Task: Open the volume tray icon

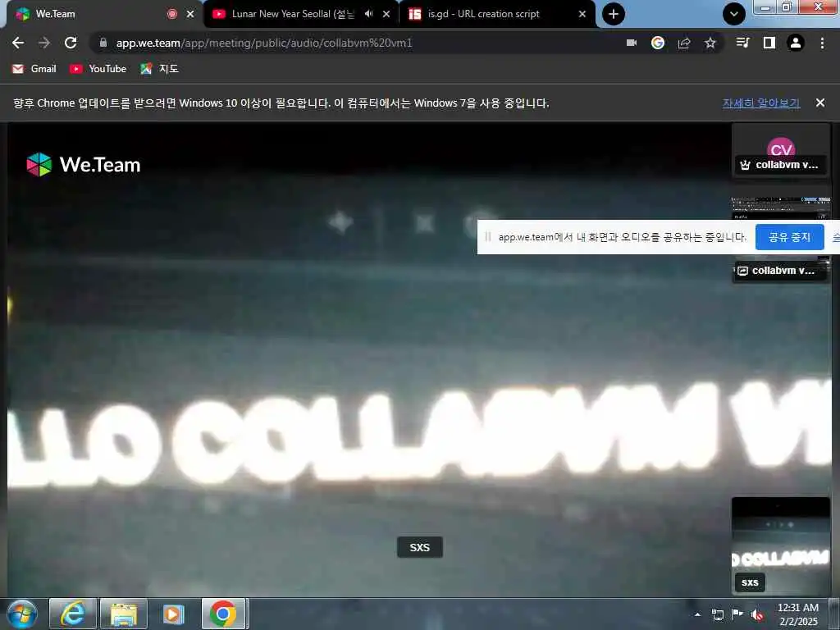Action: click(x=757, y=615)
